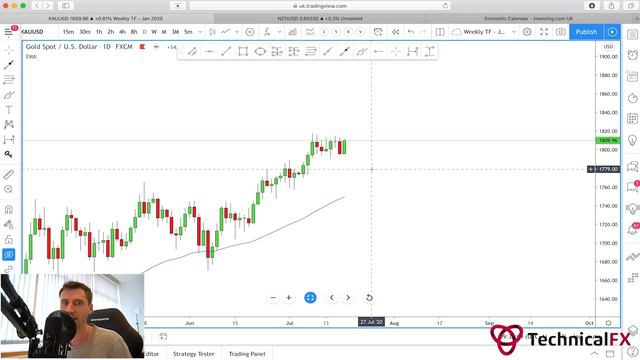Select the text annotation tool

9,109
